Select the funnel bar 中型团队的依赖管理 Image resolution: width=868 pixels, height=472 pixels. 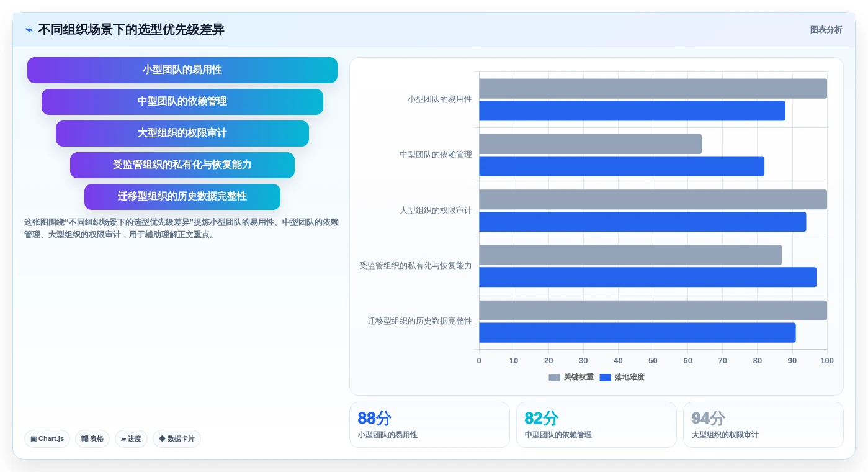(x=182, y=102)
